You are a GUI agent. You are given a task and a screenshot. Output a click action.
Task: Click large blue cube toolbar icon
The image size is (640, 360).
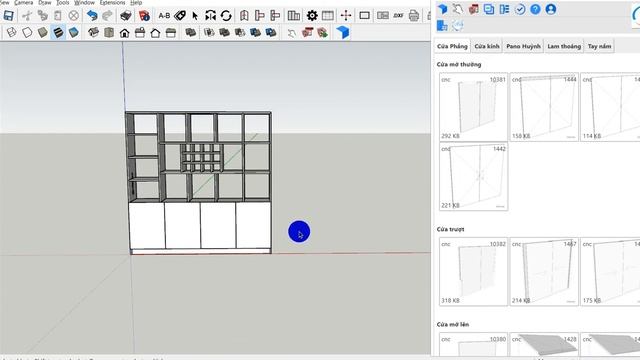point(343,32)
